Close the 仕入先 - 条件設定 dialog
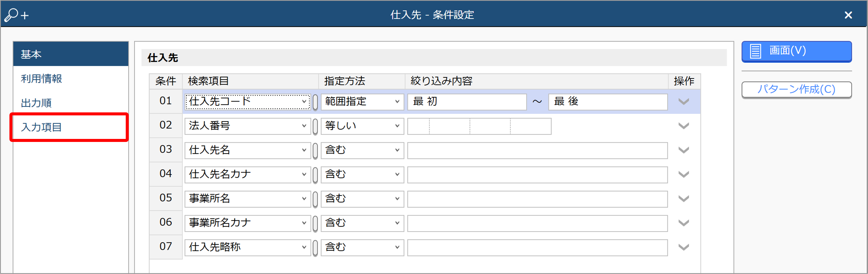This screenshot has height=274, width=868. 848,15
